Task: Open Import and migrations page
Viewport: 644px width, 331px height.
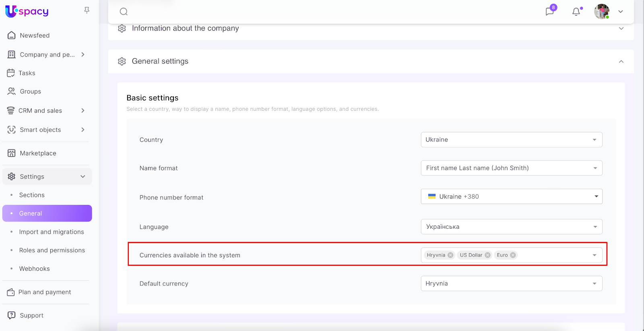Action: point(52,232)
